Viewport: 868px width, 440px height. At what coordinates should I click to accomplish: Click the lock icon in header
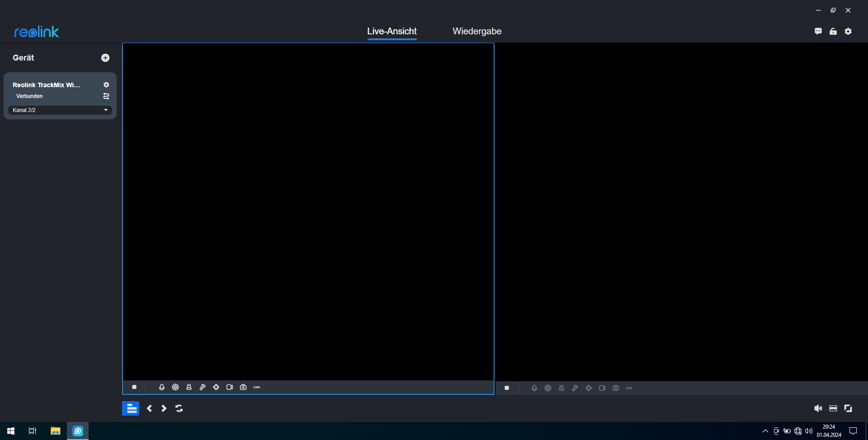coord(833,31)
